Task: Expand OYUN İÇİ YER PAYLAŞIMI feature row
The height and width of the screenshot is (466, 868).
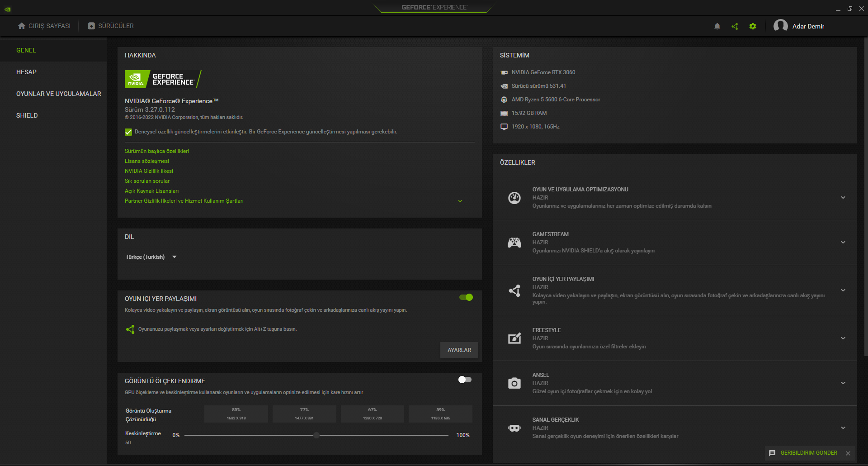Action: pos(843,290)
